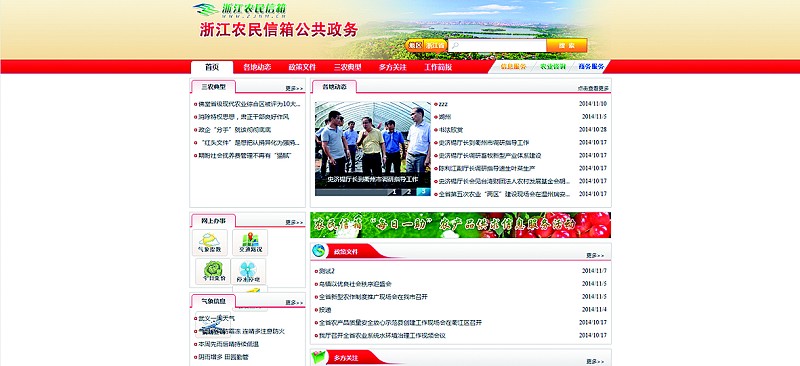Open the blue fan icon under 网上办事
The image size is (800, 366).
[x=248, y=271]
